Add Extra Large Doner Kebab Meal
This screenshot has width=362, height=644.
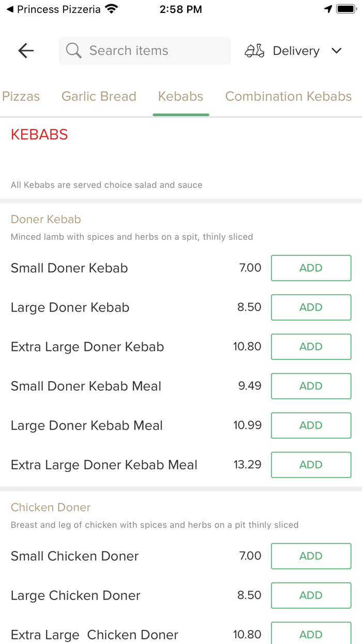coord(311,465)
